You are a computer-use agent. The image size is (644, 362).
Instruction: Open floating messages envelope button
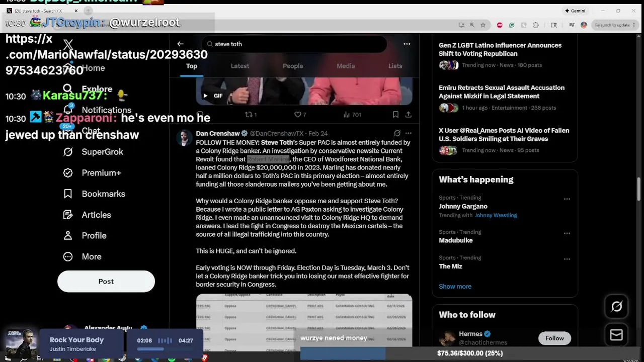point(616,335)
